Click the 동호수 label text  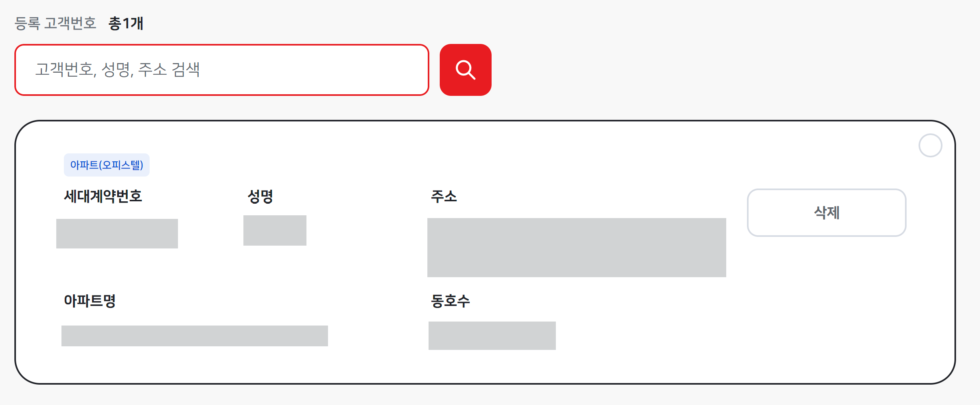(x=449, y=302)
